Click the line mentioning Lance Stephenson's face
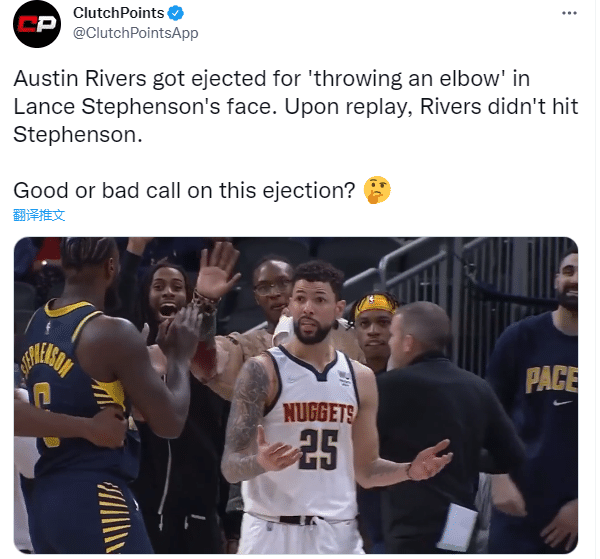This screenshot has width=600, height=559. [295, 106]
